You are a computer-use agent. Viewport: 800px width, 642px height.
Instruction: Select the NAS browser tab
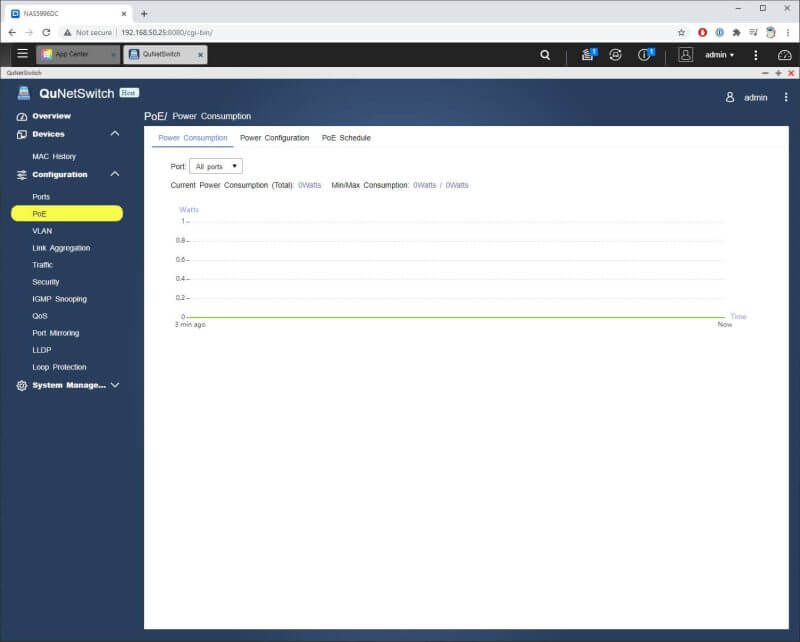68,14
